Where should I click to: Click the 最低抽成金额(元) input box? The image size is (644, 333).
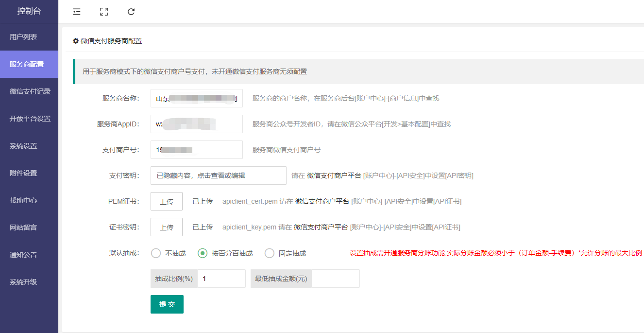pos(335,279)
